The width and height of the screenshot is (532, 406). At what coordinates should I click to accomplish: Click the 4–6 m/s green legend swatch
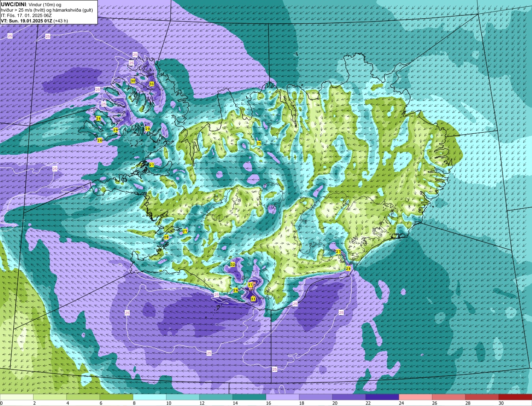83,397
